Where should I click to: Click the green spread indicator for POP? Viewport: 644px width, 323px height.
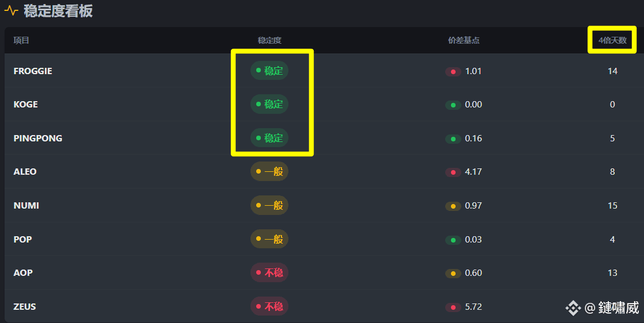click(x=453, y=240)
